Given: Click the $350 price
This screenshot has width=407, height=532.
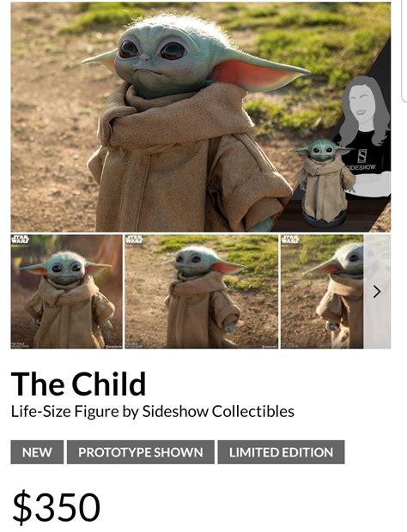Looking at the screenshot, I should point(57,507).
